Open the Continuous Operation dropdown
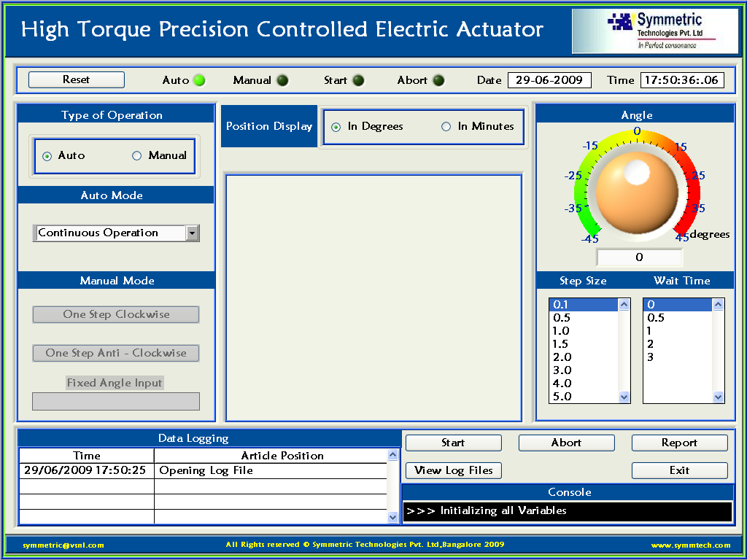 tap(193, 233)
